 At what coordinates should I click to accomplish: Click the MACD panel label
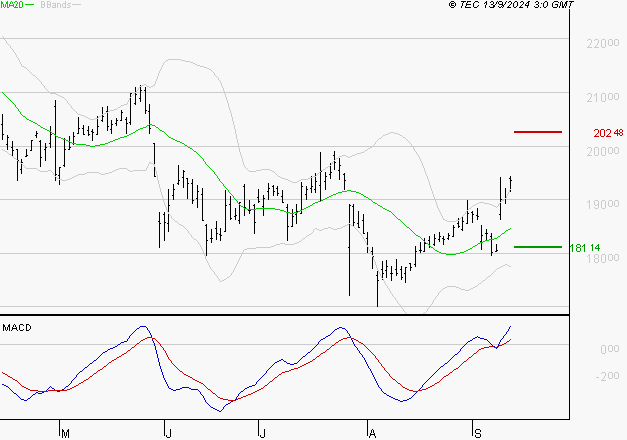point(17,328)
